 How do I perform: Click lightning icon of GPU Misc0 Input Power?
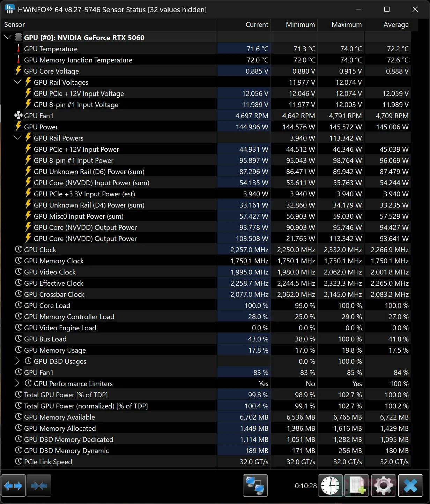click(x=28, y=216)
